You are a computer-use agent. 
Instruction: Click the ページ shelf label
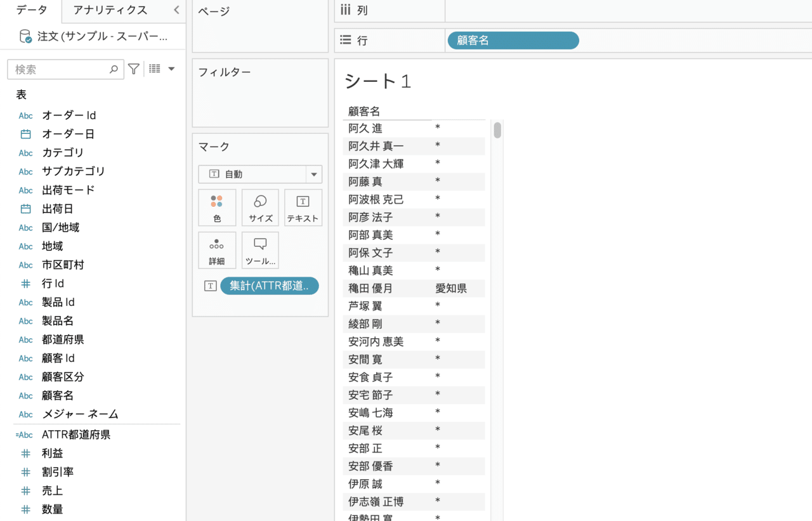click(x=214, y=11)
